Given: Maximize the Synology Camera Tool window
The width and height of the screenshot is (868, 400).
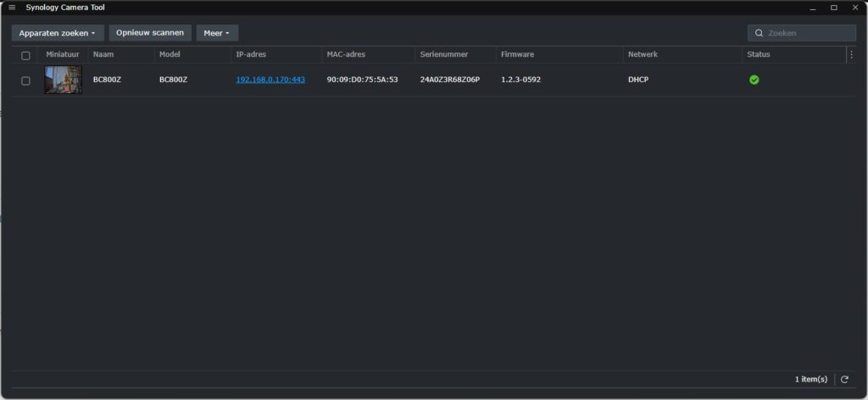Looking at the screenshot, I should click(x=833, y=8).
